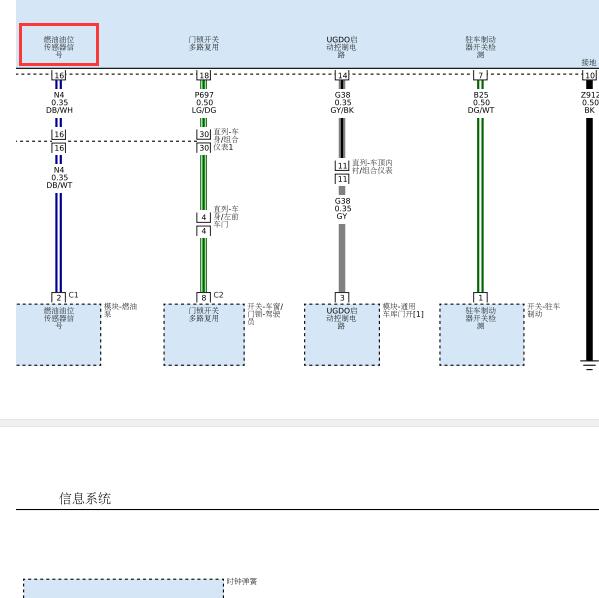Viewport: 599px width, 598px height.
Task: Select the 开关-驻车制动 component label
Action: (x=544, y=310)
